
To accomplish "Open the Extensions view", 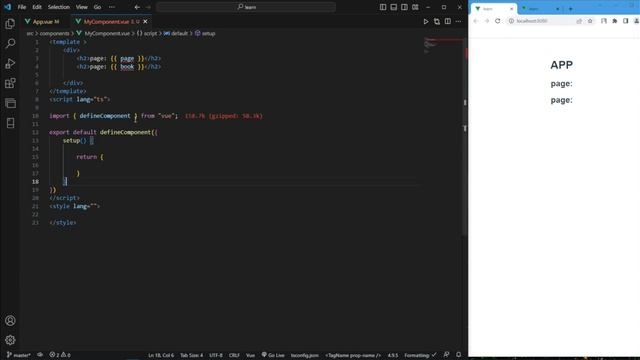I will tap(10, 83).
